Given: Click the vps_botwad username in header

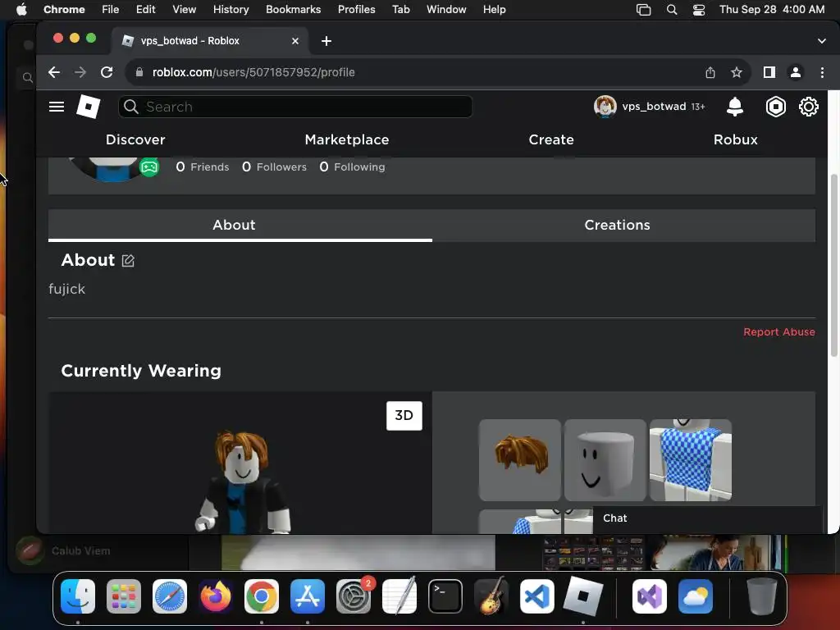Looking at the screenshot, I should pyautogui.click(x=654, y=107).
